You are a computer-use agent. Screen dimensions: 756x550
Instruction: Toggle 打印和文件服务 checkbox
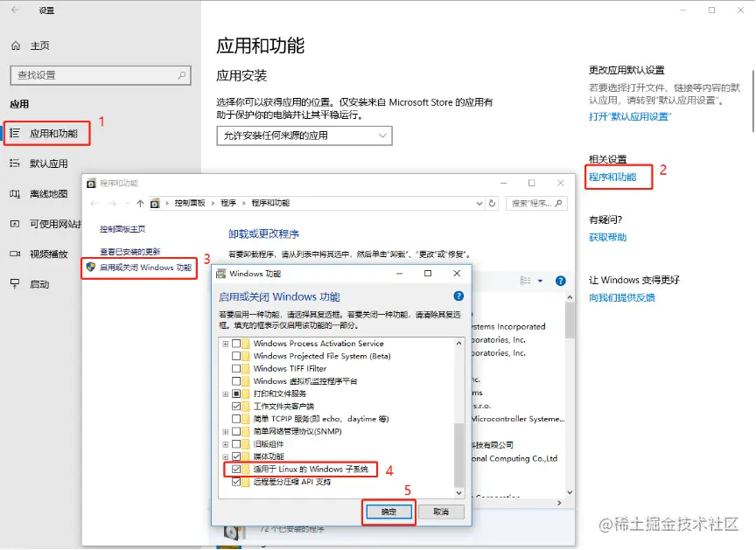236,393
